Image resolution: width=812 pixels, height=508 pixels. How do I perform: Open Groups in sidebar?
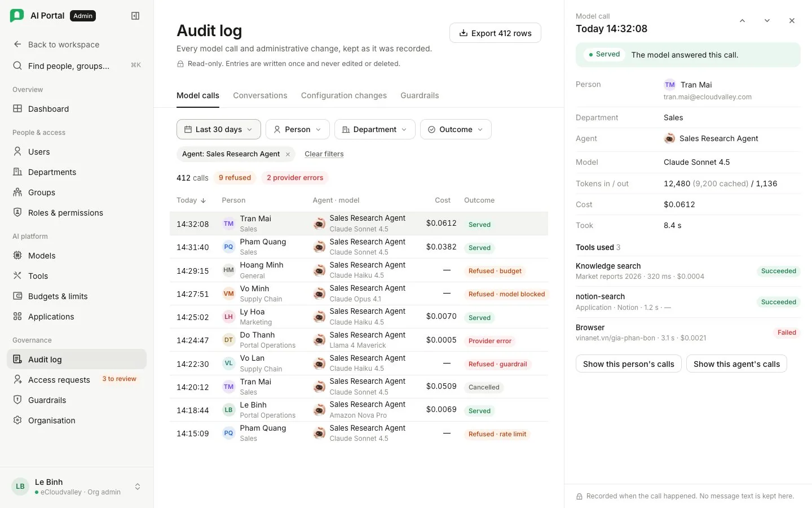77,192
